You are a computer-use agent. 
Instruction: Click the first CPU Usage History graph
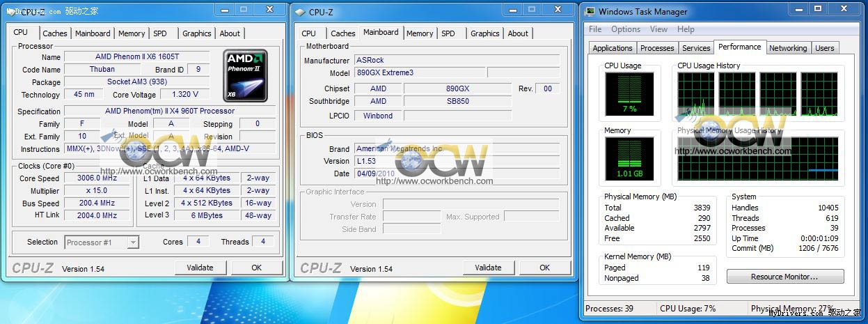[x=695, y=94]
